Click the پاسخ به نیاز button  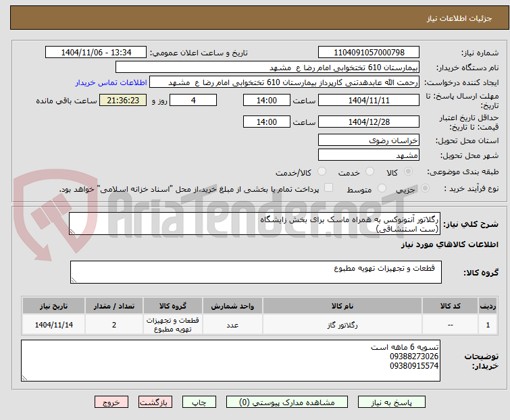392,402
